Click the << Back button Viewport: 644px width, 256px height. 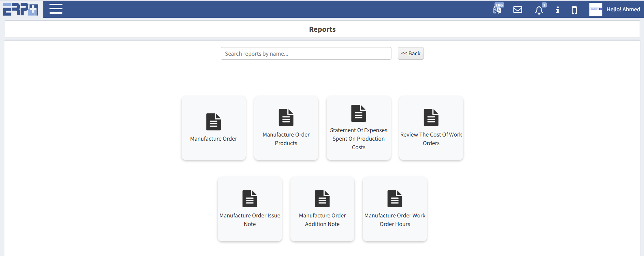click(x=411, y=53)
